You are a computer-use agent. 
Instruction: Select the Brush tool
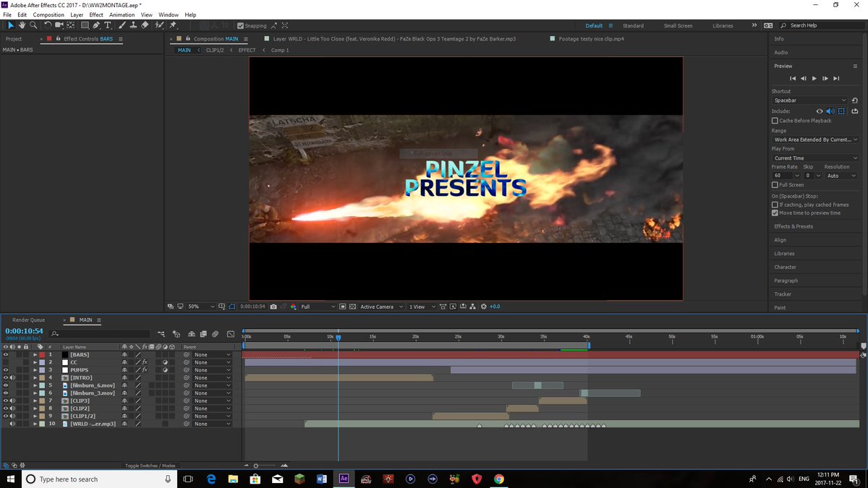point(122,25)
